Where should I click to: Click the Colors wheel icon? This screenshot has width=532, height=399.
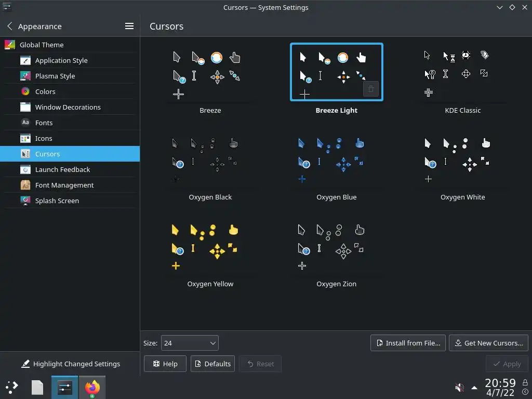(x=25, y=91)
